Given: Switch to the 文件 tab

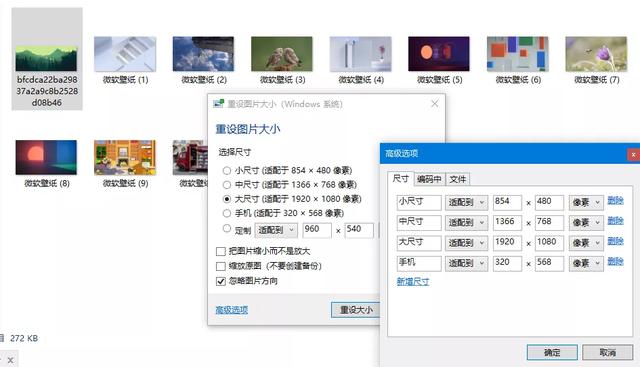Looking at the screenshot, I should coord(458,179).
